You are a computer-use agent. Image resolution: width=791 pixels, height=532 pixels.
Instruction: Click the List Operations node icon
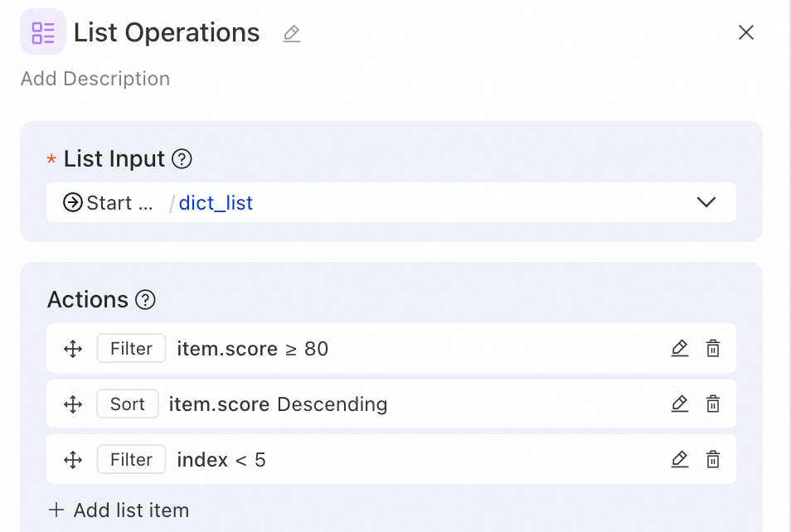coord(43,32)
